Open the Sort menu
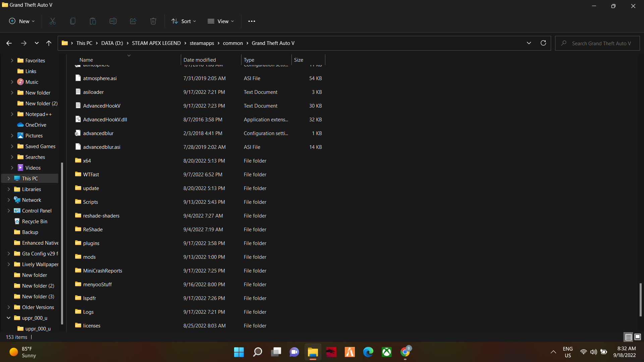Viewport: 644px width, 362px height. 183,21
